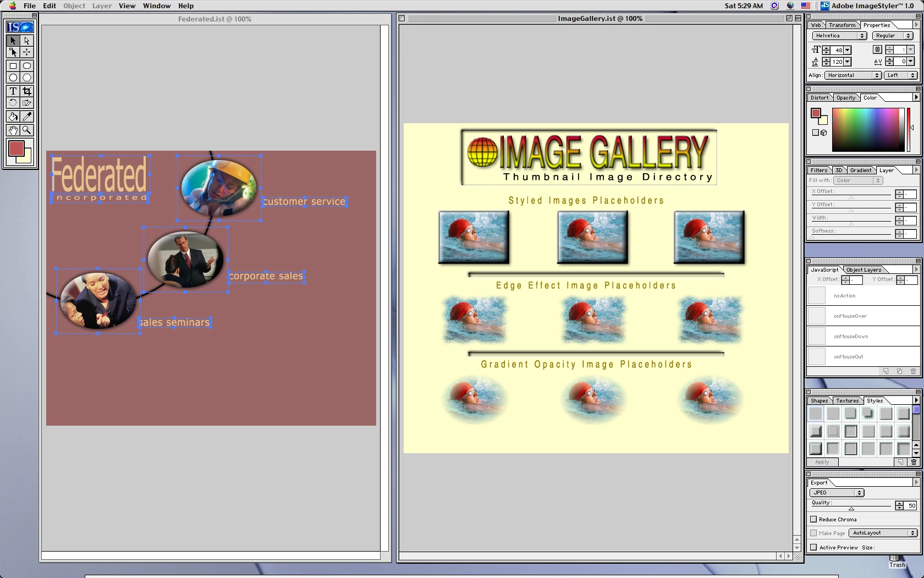Viewport: 924px width, 578px height.
Task: Click the trash icon in Styles panel
Action: (x=914, y=462)
